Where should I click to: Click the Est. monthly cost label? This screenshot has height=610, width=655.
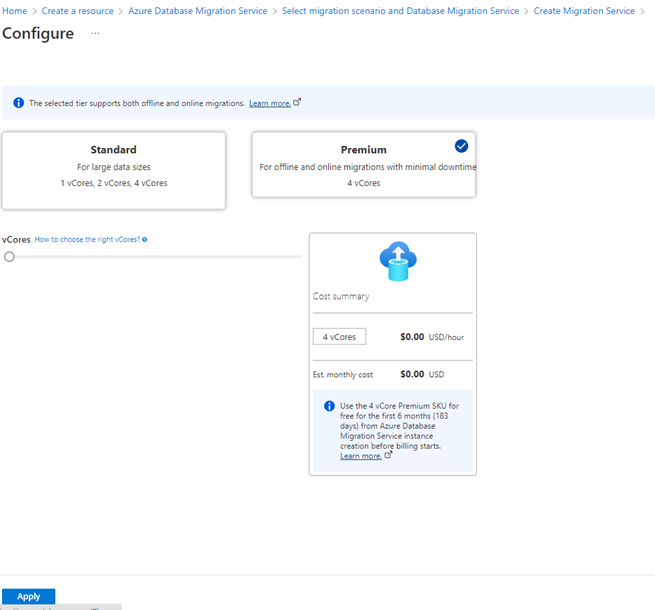(343, 375)
